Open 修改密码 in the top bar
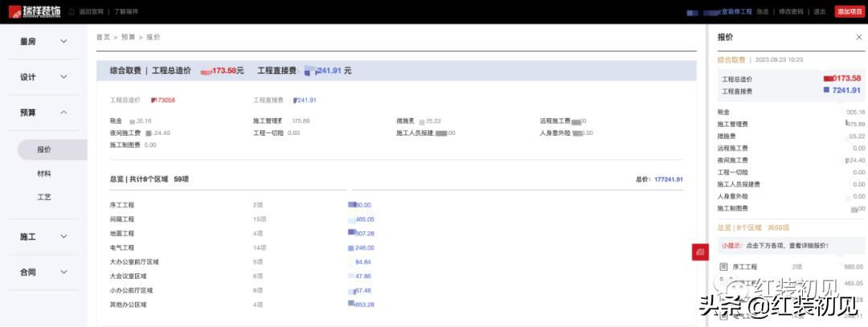Screen dimensions: 868x327 pos(791,11)
